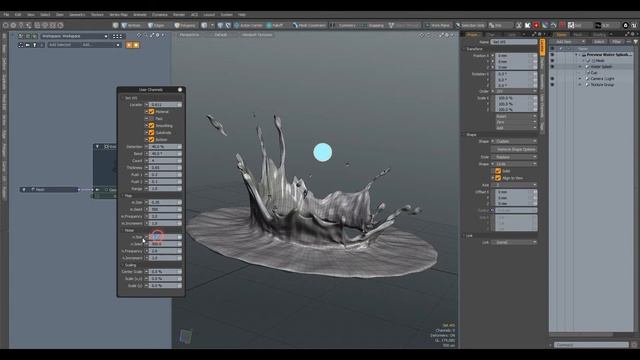This screenshot has width=640, height=360.
Task: Click the camera icon in schematic toolbar
Action: click(x=28, y=45)
